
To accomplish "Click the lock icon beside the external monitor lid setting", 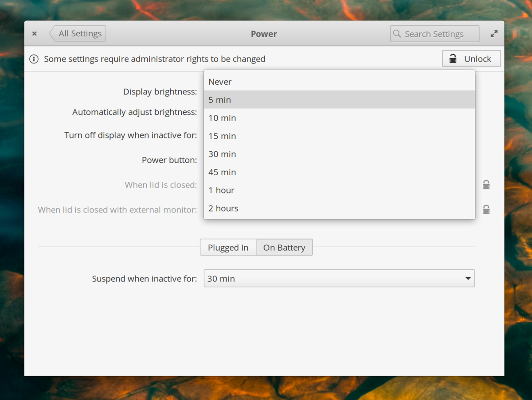I will [486, 210].
